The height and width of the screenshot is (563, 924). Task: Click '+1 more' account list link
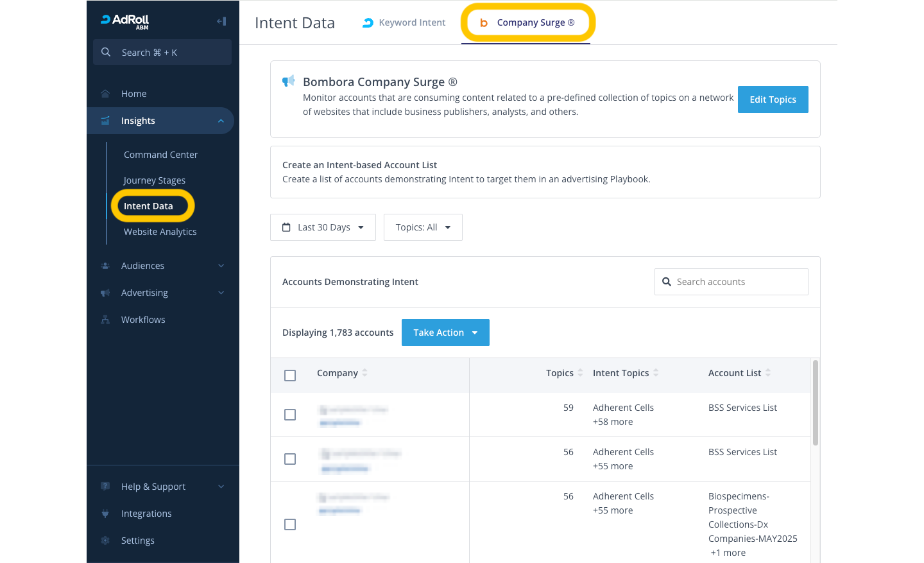[x=728, y=553]
